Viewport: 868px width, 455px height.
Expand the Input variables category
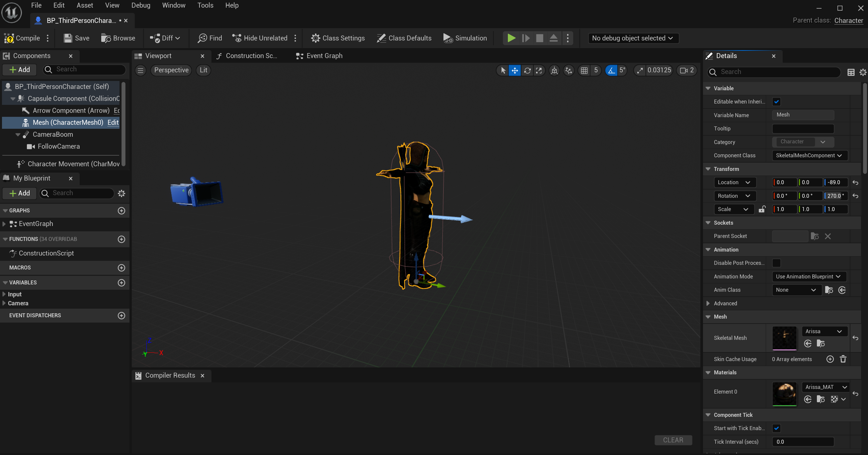(4, 294)
